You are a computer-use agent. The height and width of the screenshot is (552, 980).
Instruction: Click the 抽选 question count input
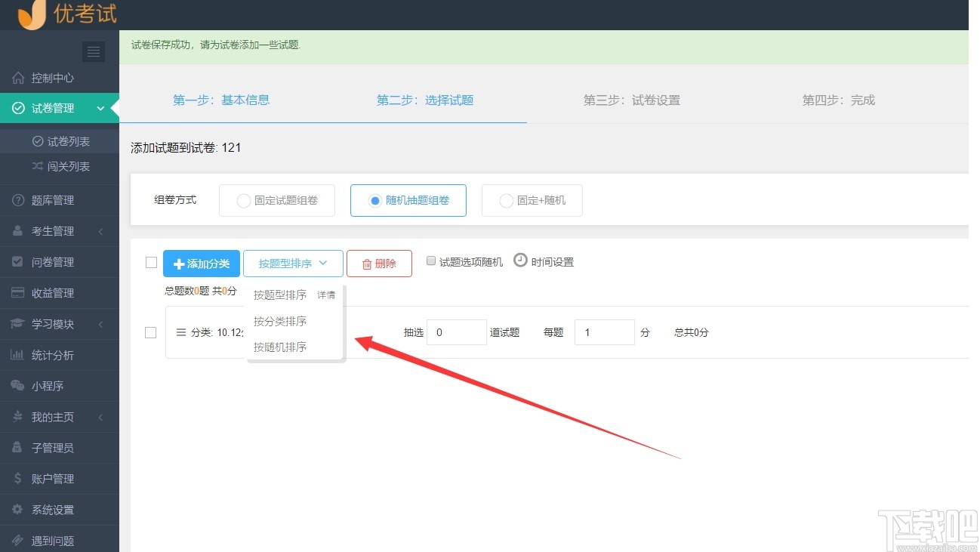point(457,332)
